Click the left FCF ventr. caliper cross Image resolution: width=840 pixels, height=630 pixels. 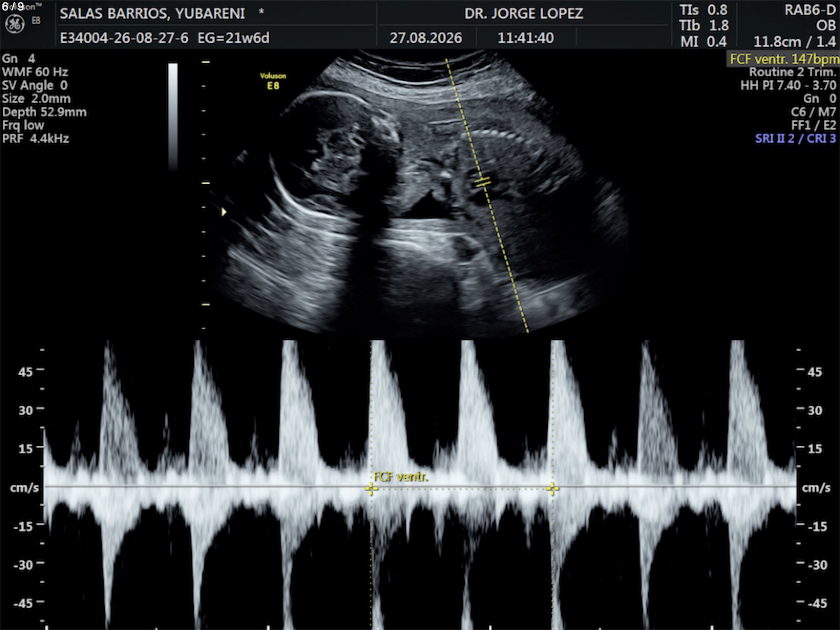tap(371, 488)
